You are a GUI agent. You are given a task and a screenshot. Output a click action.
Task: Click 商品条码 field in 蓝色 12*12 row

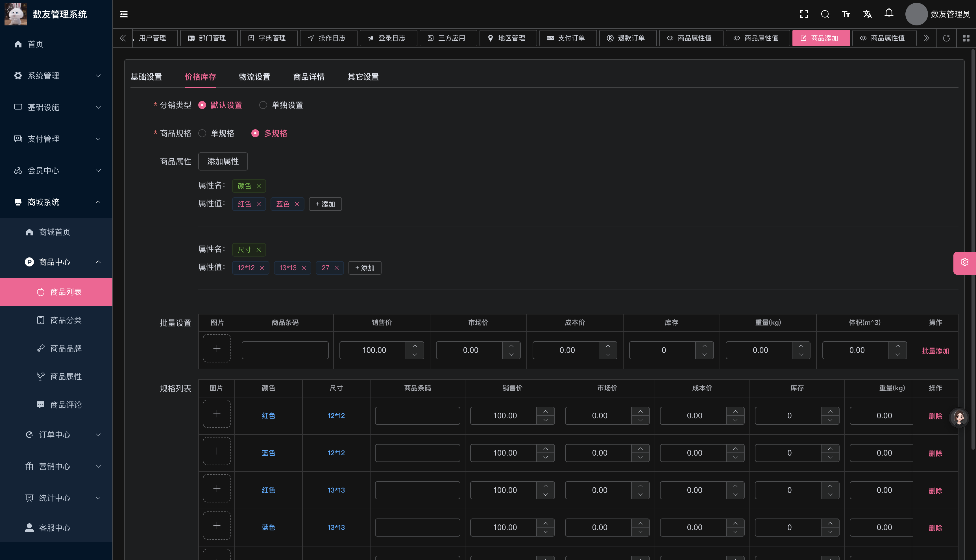[x=417, y=453]
